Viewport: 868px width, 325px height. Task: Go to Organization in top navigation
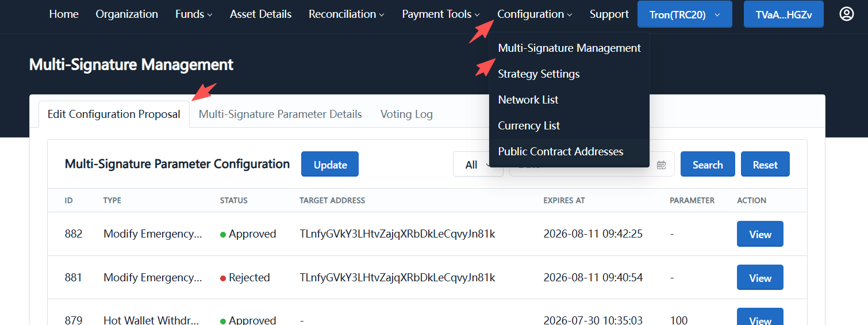pos(127,14)
